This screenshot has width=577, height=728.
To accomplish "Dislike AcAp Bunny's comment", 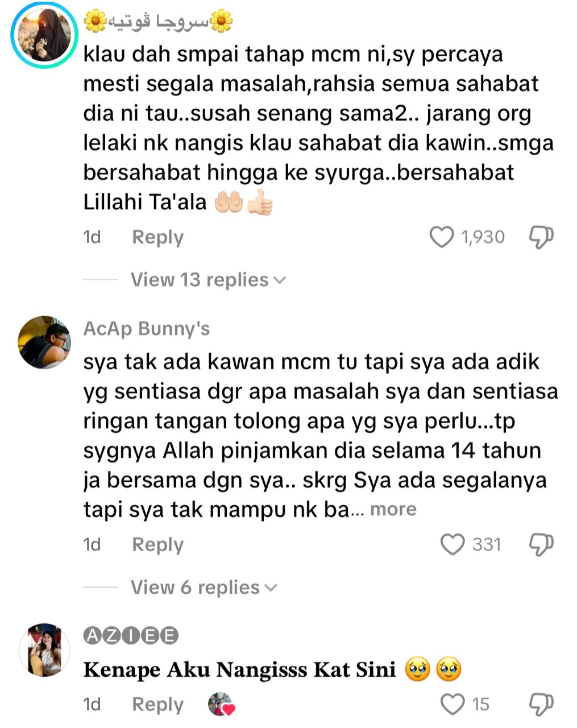I will click(x=541, y=544).
